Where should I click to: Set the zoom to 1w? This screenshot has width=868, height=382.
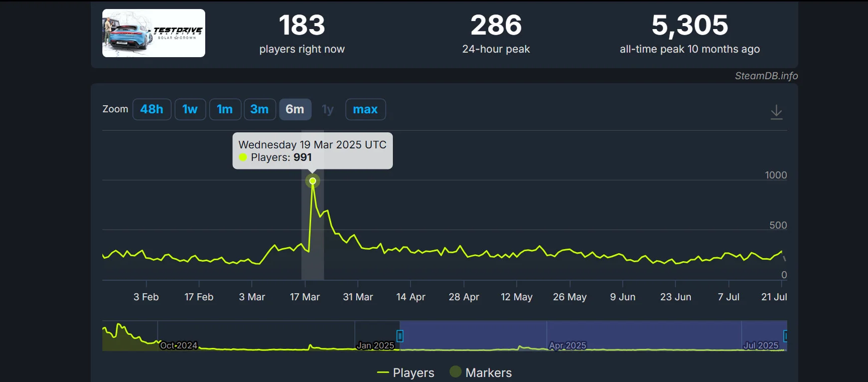tap(190, 109)
